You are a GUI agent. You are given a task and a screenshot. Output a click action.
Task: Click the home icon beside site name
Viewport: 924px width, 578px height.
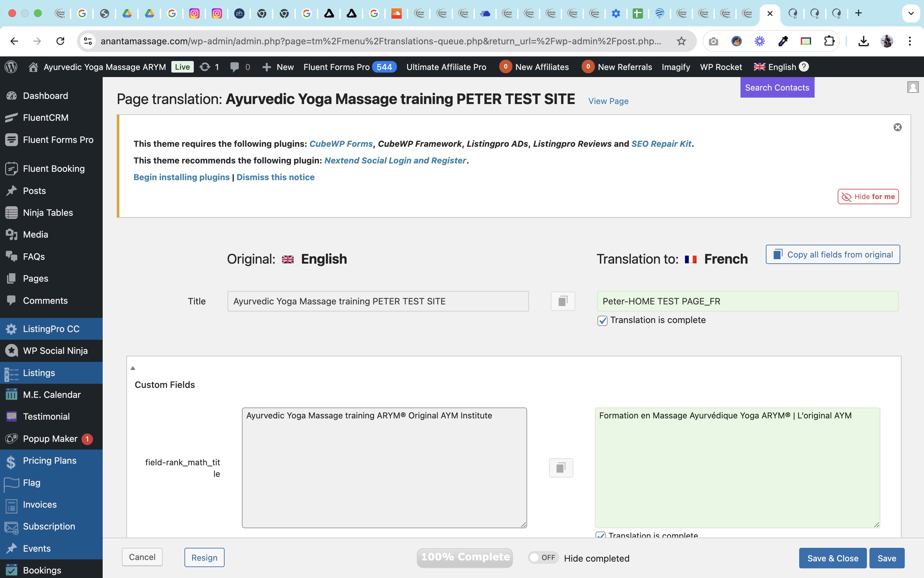pos(33,67)
